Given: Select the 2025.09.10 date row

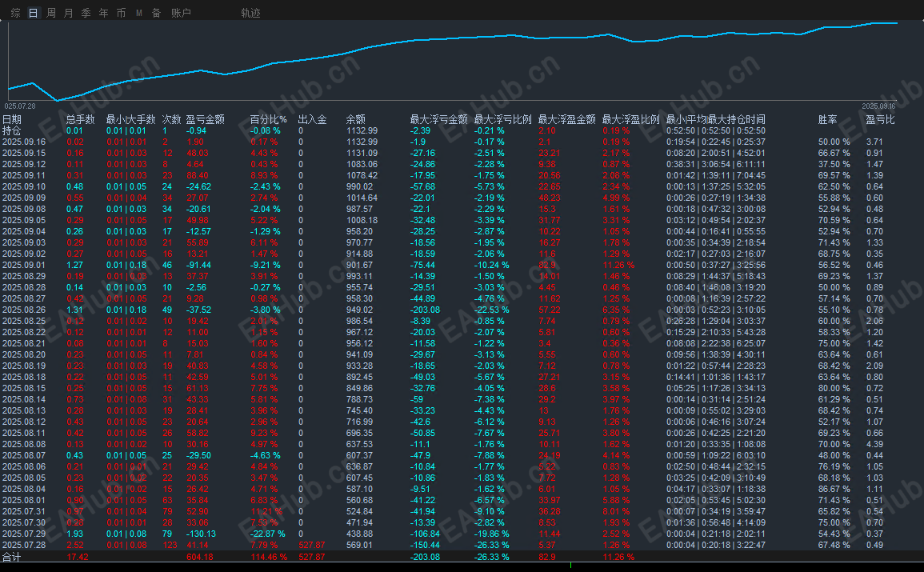Looking at the screenshot, I should pos(24,186).
